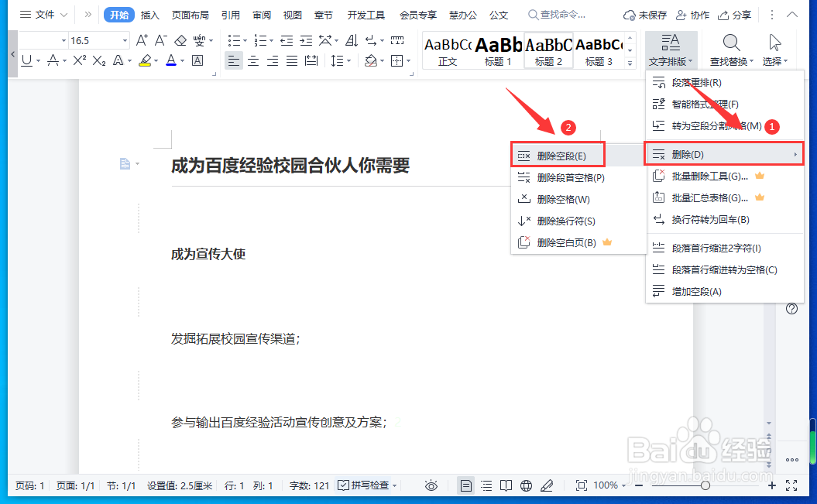Increase paragraph indent

click(x=306, y=40)
